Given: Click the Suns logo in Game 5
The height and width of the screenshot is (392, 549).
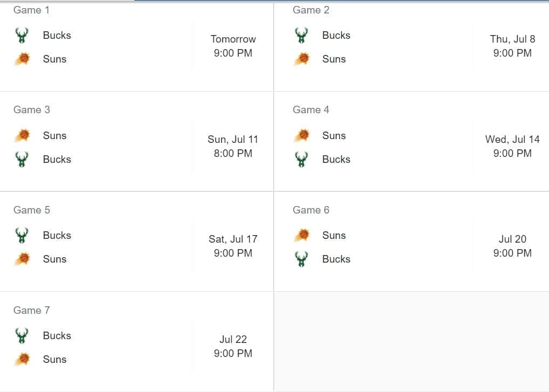Looking at the screenshot, I should click(x=22, y=259).
